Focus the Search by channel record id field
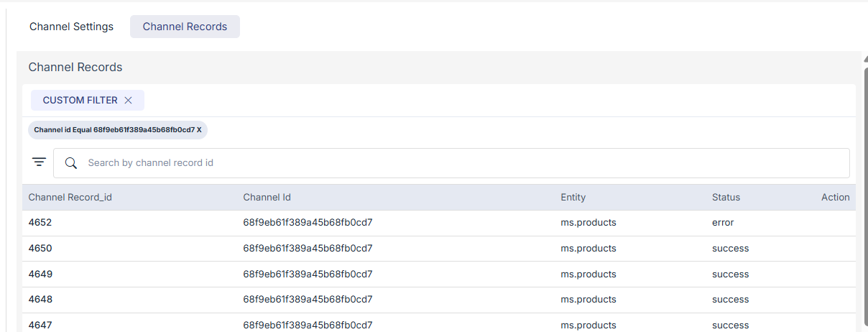The image size is (868, 332). (460, 163)
